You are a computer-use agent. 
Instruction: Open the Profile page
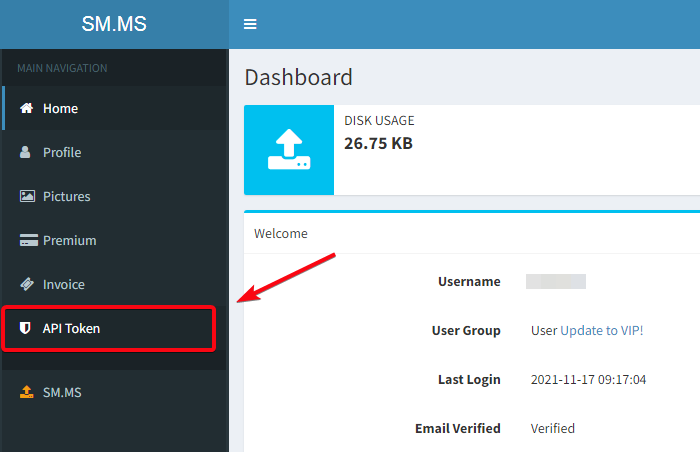[x=115, y=152]
